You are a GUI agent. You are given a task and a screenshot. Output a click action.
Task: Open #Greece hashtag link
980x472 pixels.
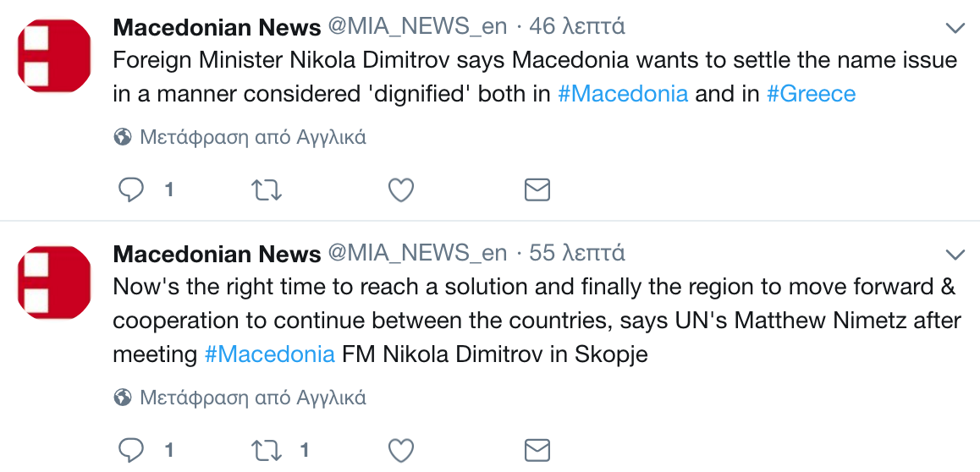(x=811, y=93)
